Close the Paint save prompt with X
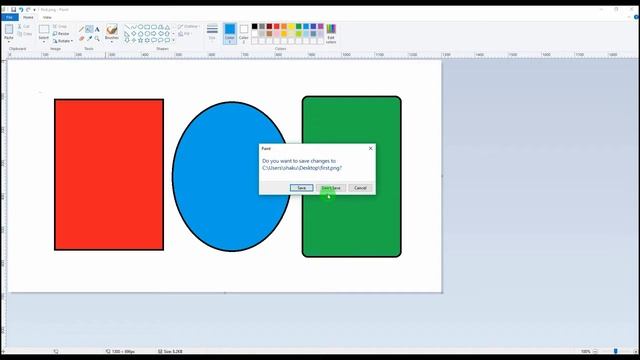This screenshot has width=640, height=360. (x=371, y=148)
